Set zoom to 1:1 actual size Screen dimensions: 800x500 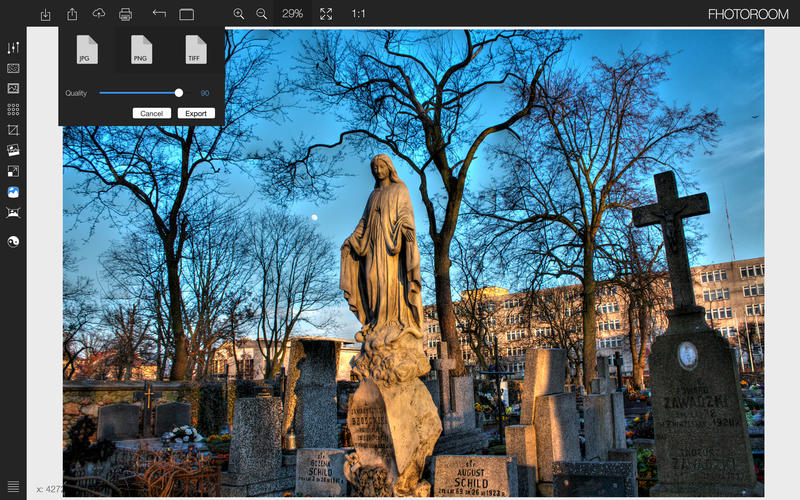pos(358,14)
